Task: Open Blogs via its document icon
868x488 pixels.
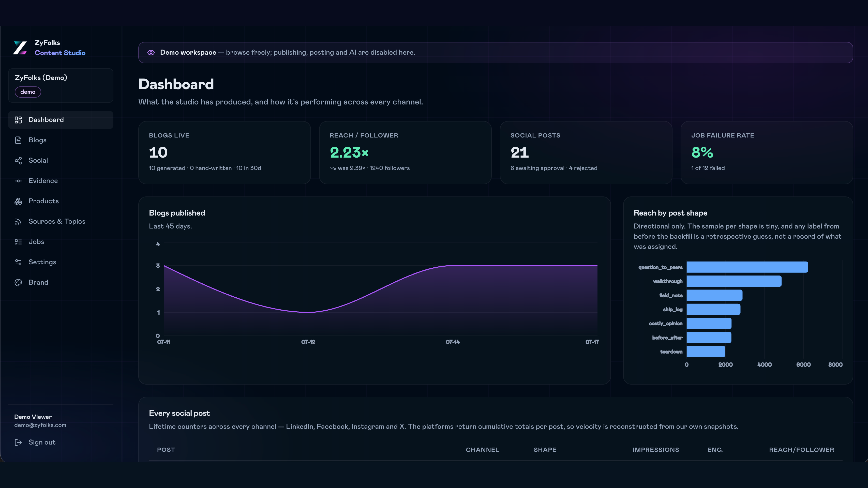Action: [x=18, y=140]
